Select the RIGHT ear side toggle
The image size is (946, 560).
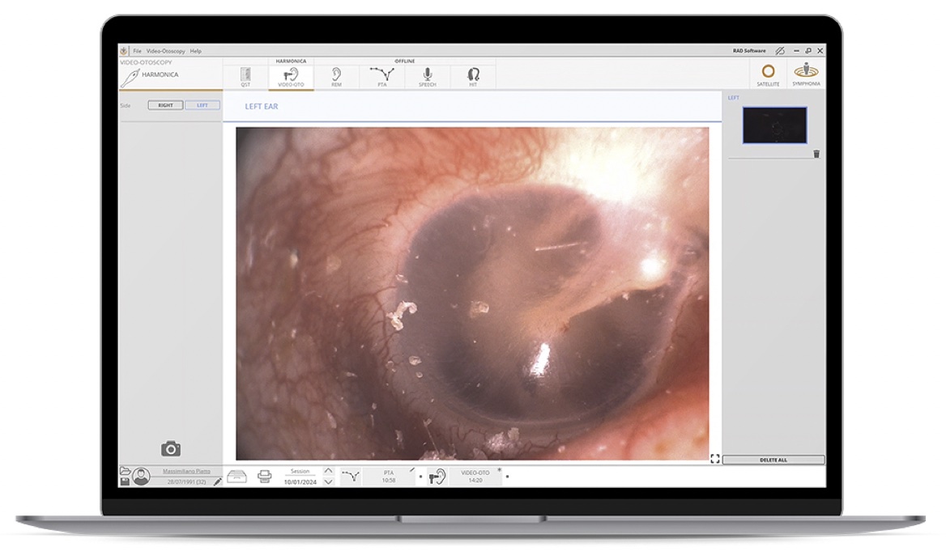(165, 105)
